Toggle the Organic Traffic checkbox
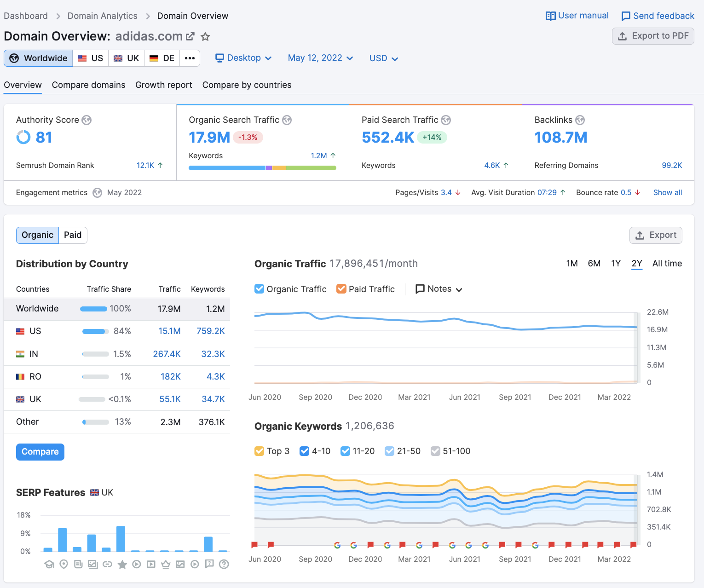Screen dimensions: 704x588 pyautogui.click(x=260, y=289)
